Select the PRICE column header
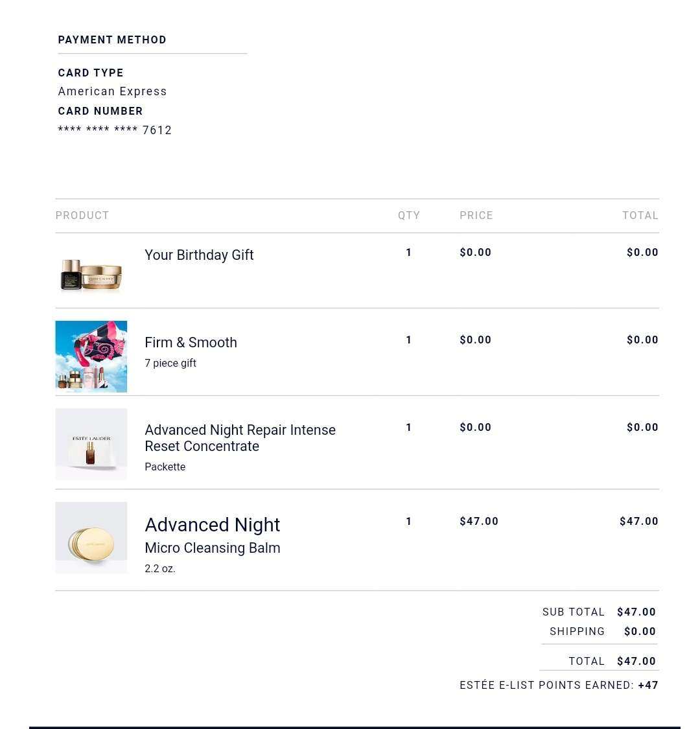This screenshot has height=729, width=700. 476,215
